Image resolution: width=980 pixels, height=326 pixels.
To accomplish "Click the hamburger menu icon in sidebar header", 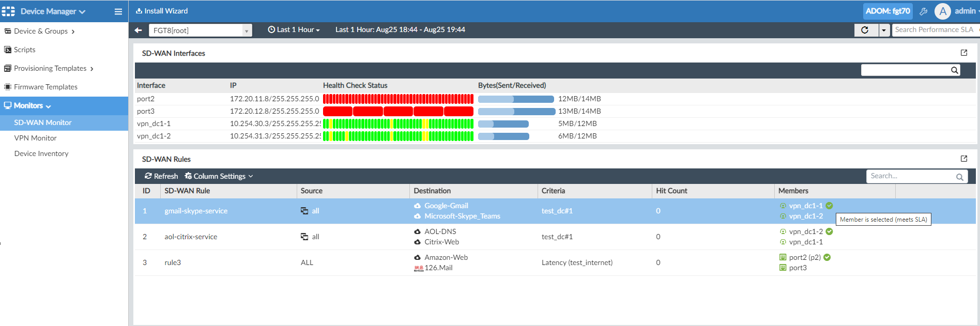I will (118, 11).
